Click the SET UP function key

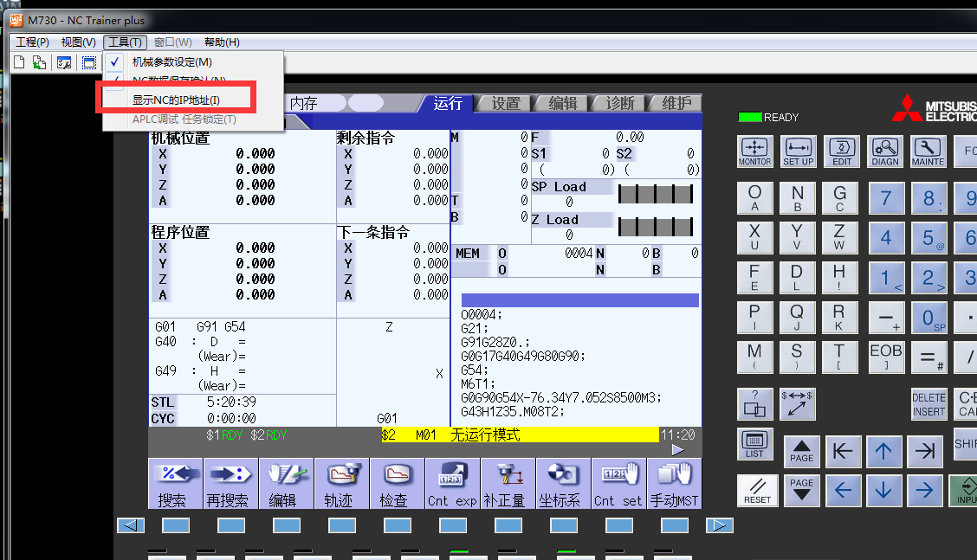tap(799, 151)
